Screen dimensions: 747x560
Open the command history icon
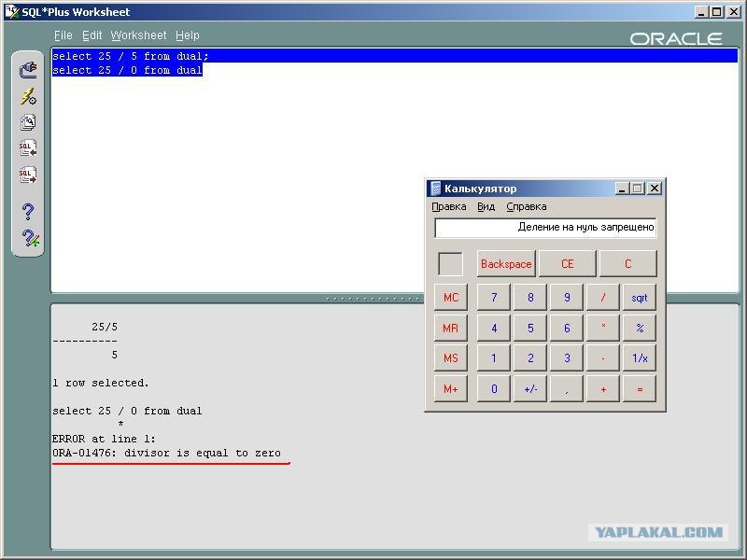(28, 122)
